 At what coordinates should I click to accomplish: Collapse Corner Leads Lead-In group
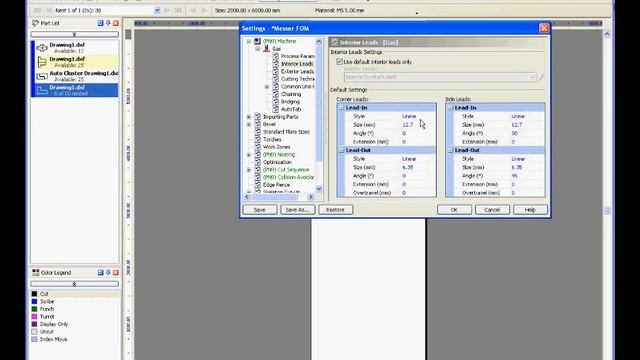(x=342, y=108)
